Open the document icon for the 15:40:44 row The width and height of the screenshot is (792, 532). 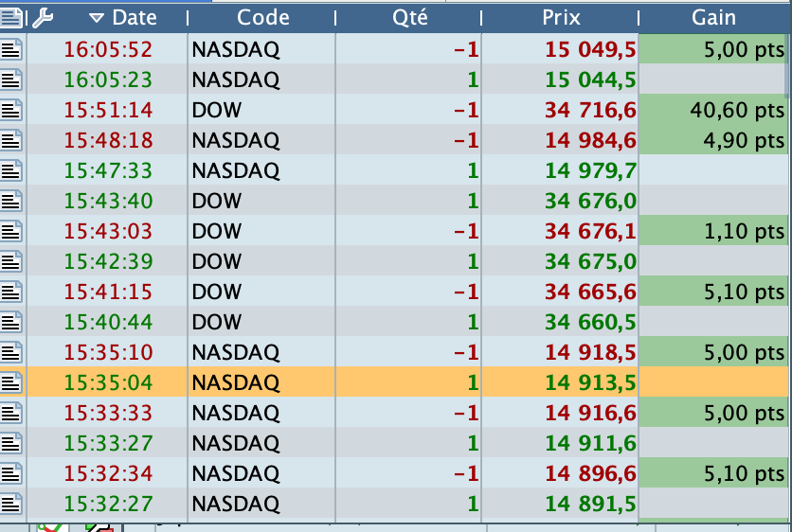click(11, 322)
